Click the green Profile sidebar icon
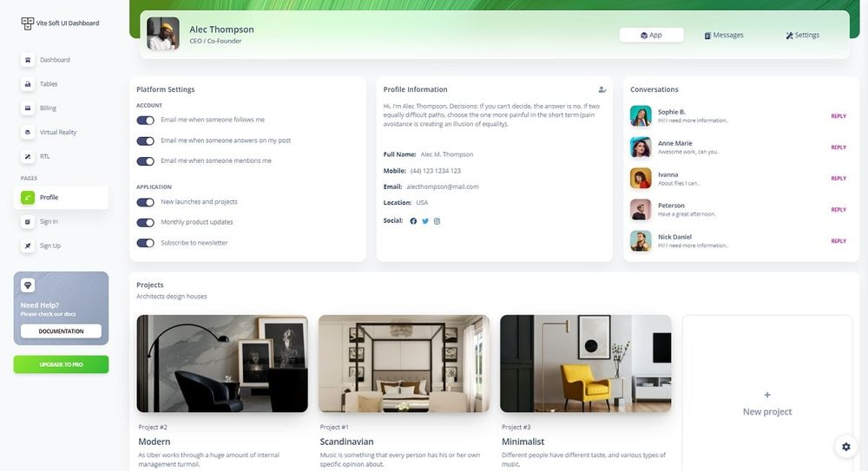Screen dimensions: 868x471 tap(28, 198)
